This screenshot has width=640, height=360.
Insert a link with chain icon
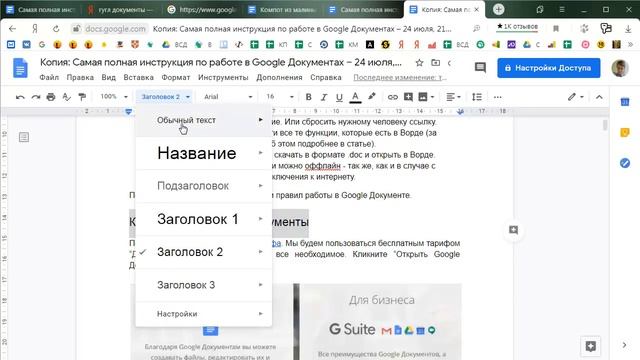tap(392, 97)
